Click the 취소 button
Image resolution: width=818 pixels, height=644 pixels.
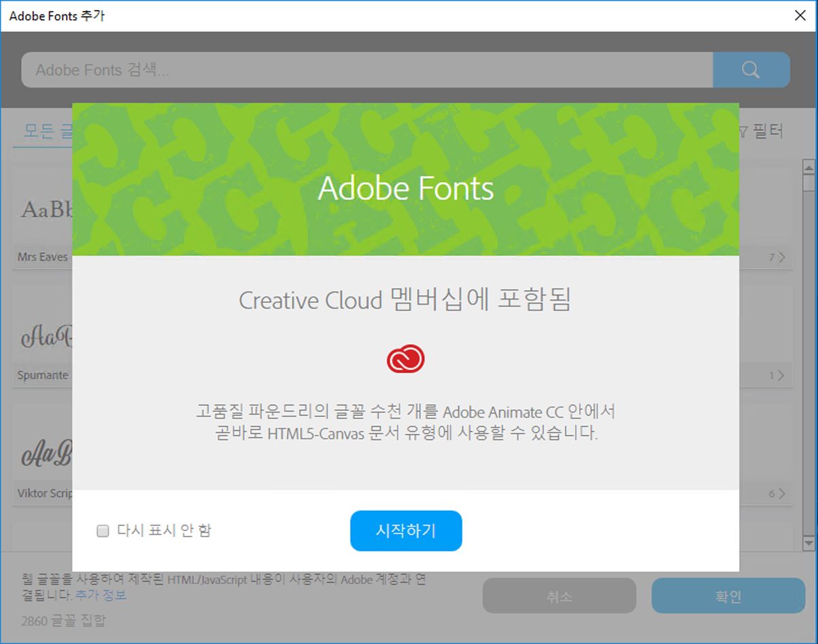tap(560, 596)
